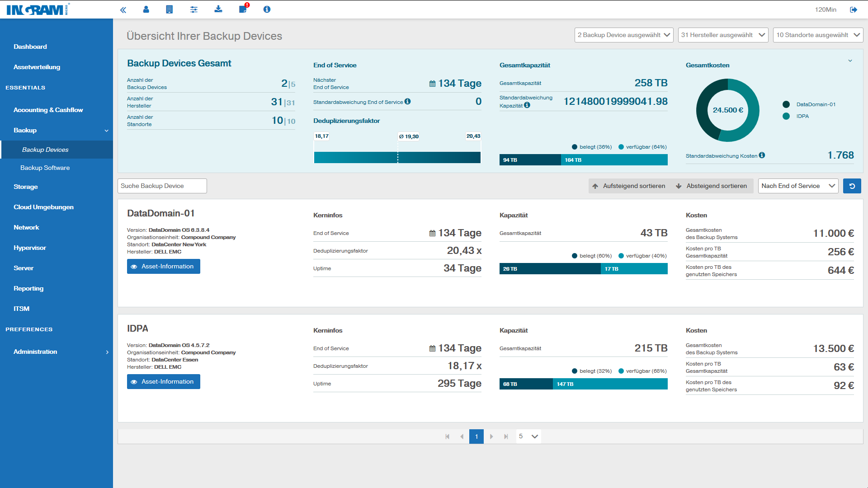Viewport: 868px width, 488px height.
Task: Toggle belegt (60%) legend for DataDomain-01
Action: (x=592, y=256)
